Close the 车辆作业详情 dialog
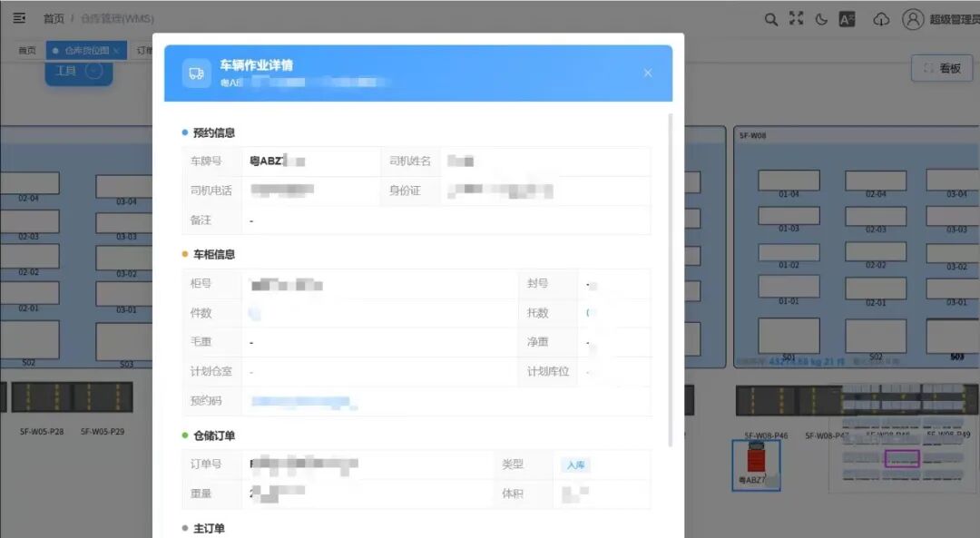 click(648, 73)
